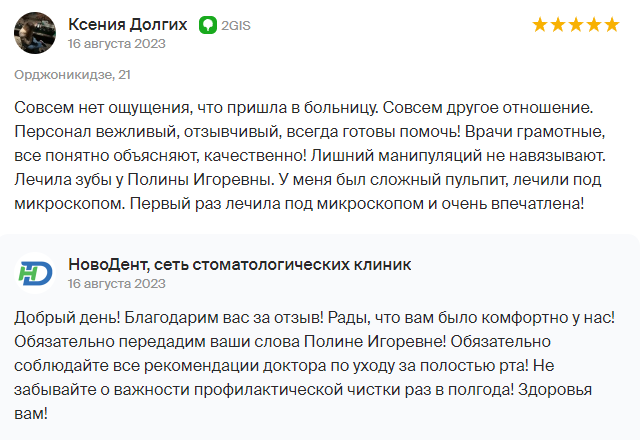Open НовоДент, сеть стоматологических клиник name

(239, 264)
